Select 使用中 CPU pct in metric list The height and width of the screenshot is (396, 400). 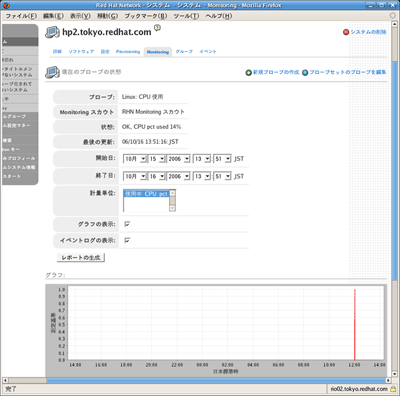146,194
